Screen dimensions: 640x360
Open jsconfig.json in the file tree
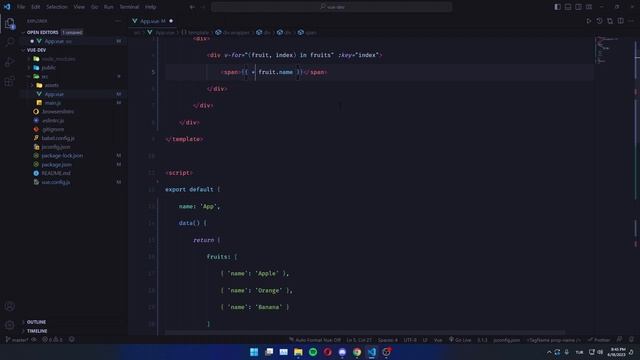pyautogui.click(x=56, y=147)
